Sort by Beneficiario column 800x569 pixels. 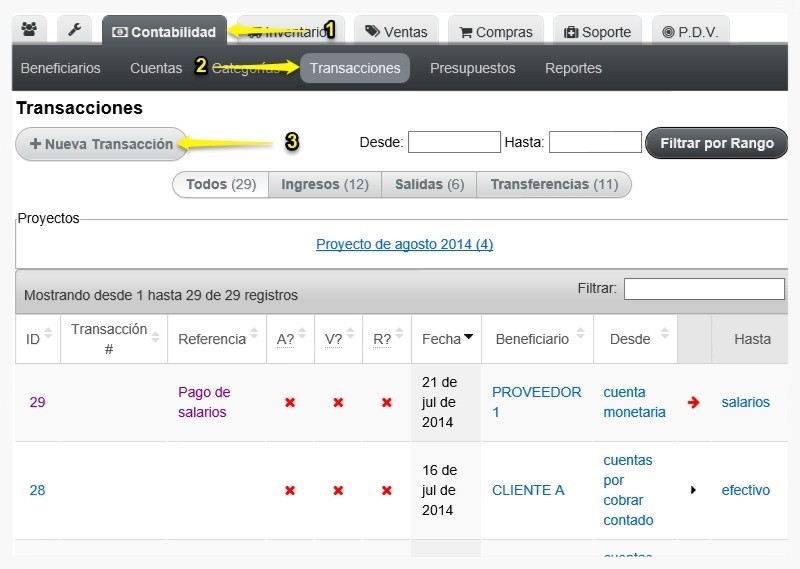coord(537,339)
